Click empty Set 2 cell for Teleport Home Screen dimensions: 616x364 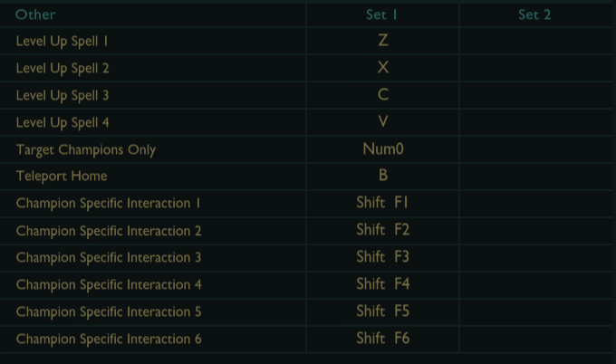click(x=535, y=176)
